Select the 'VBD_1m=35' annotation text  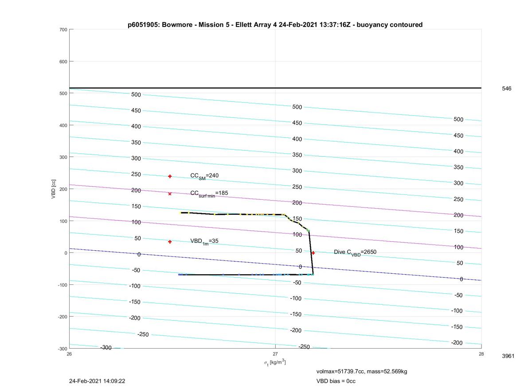[204, 241]
